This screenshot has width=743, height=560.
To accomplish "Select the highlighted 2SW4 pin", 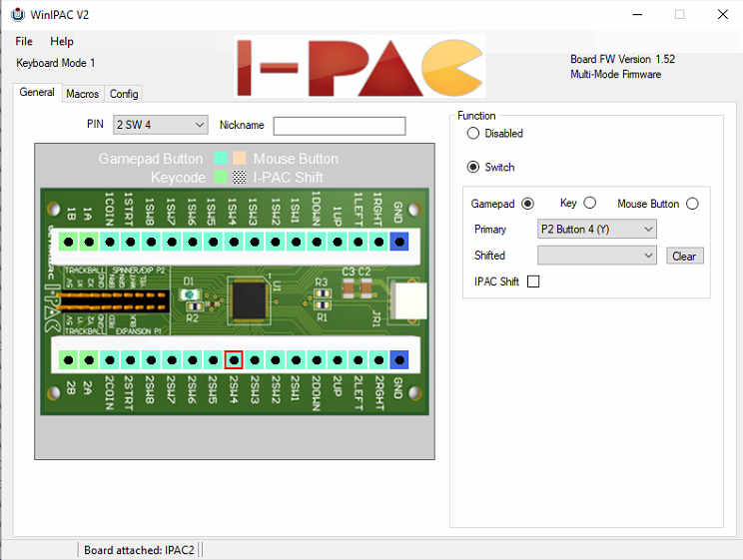I will (234, 360).
